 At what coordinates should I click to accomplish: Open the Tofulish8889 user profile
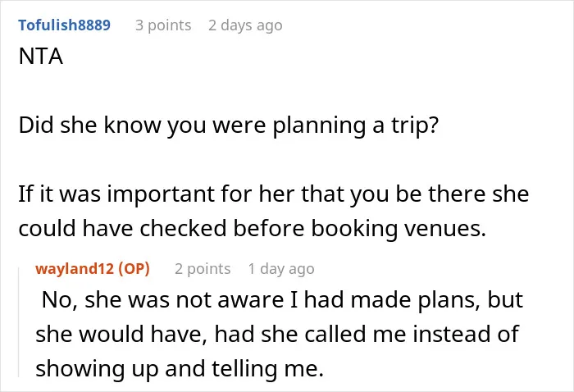tap(64, 25)
